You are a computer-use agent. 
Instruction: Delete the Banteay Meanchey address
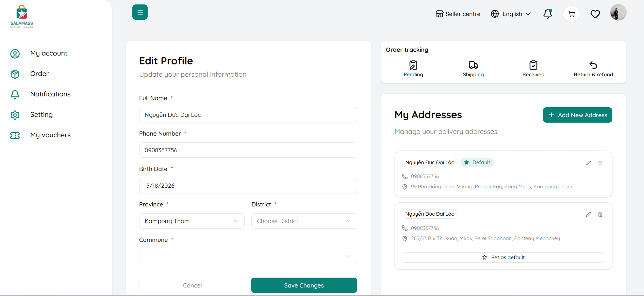[600, 215]
